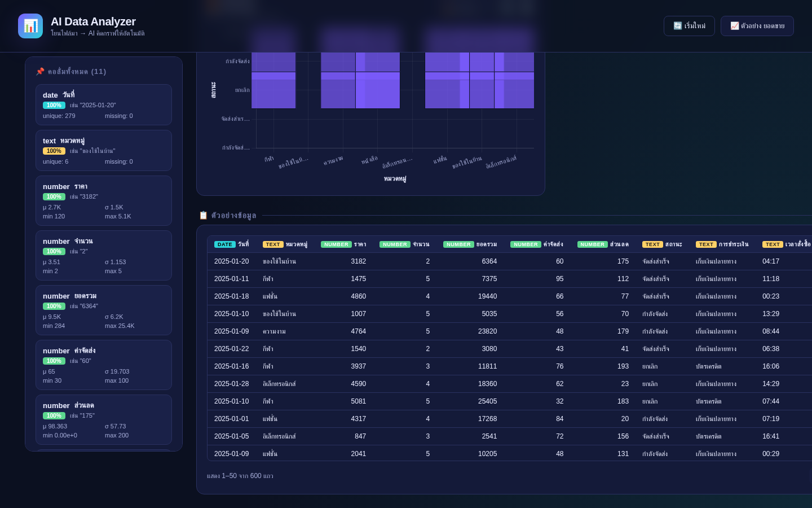Select the number ยอดรวม column card
Image resolution: width=812 pixels, height=508 pixels.
click(104, 310)
